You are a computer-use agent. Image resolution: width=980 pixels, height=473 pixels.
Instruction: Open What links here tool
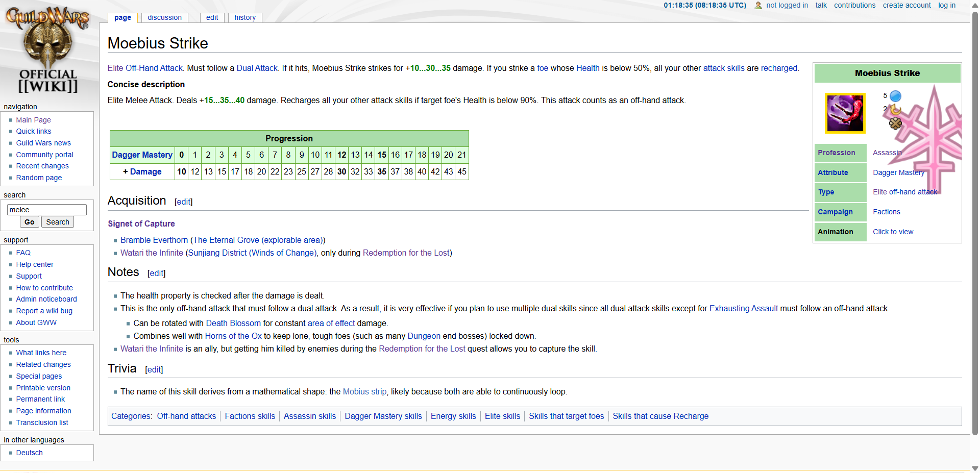(41, 353)
